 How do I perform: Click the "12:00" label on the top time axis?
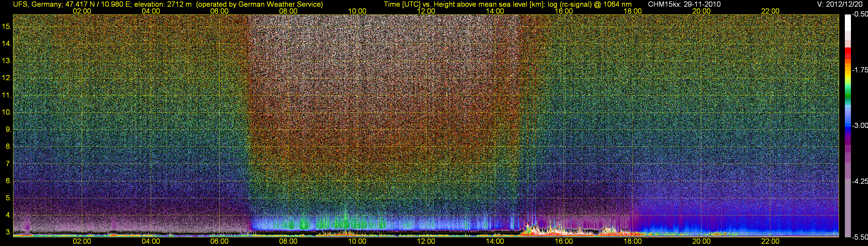coord(426,11)
